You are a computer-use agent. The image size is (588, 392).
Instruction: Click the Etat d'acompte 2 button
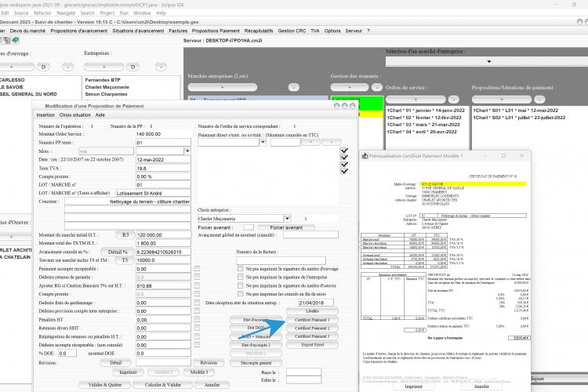pos(256,345)
